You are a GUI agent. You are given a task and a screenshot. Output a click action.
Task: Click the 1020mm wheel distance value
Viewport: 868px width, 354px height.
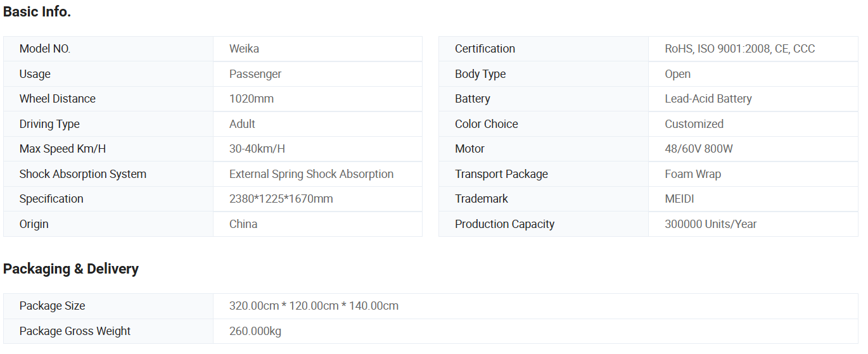click(x=252, y=99)
